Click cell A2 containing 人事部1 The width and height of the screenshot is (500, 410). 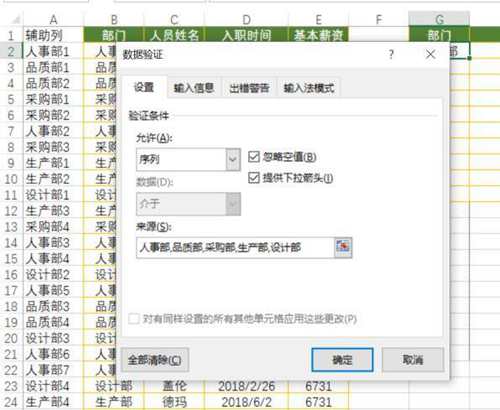click(53, 52)
